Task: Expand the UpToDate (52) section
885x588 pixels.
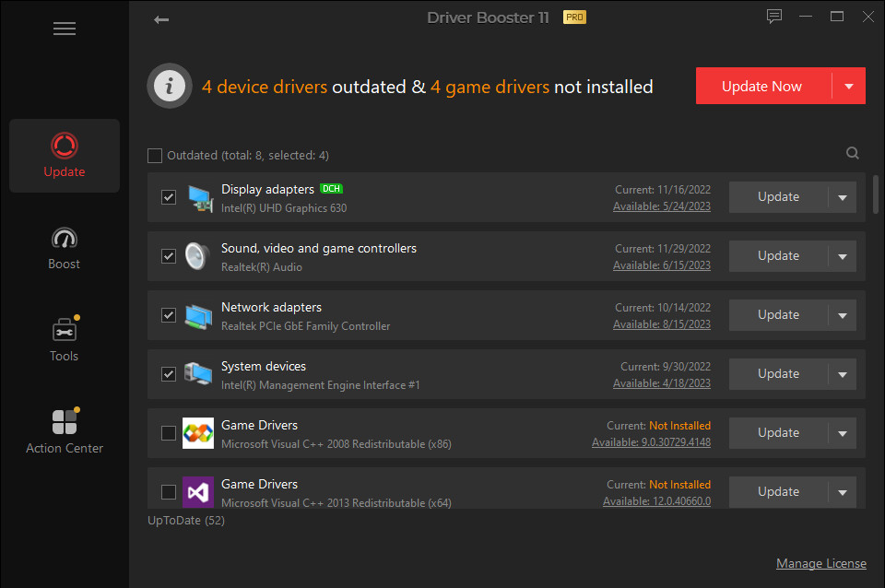Action: (186, 520)
